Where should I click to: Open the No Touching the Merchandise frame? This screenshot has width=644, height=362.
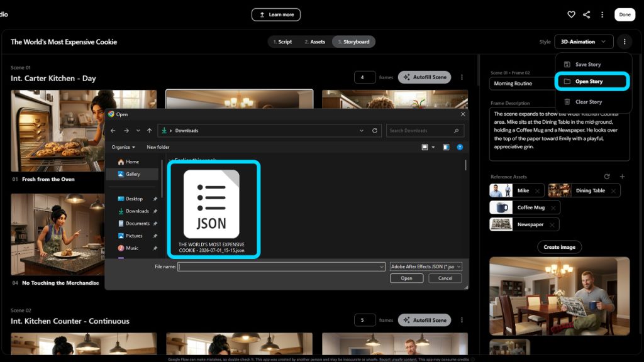57,234
